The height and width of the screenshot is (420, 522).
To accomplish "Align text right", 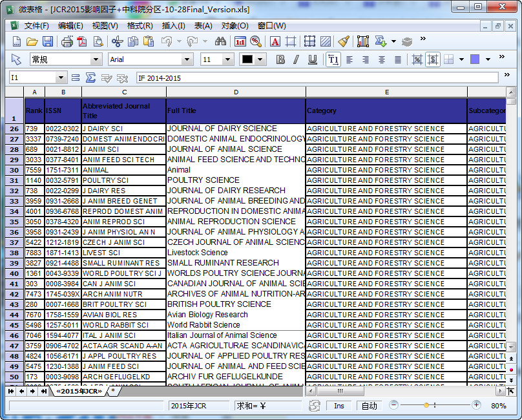I will pyautogui.click(x=366, y=59).
